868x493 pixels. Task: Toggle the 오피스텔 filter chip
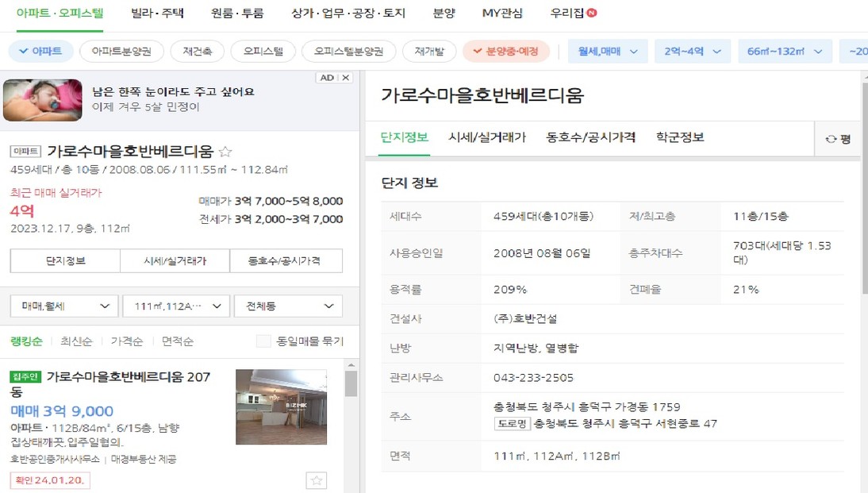[x=263, y=52]
